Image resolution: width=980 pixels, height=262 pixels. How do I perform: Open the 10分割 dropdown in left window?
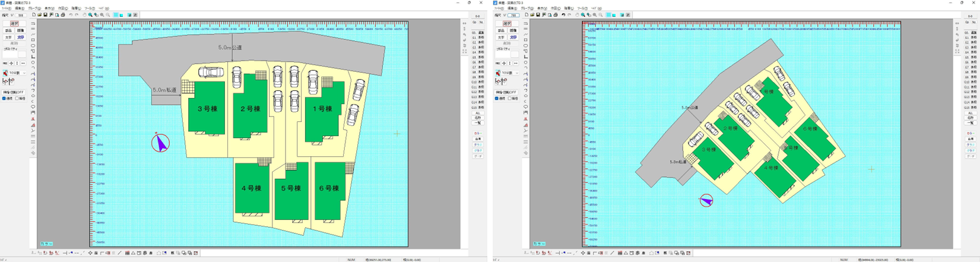click(24, 73)
